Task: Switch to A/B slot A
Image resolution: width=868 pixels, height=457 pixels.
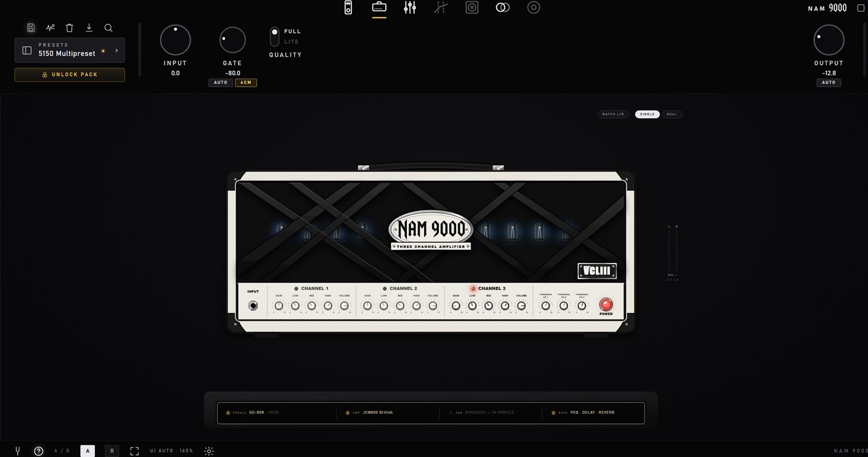Action: point(87,451)
